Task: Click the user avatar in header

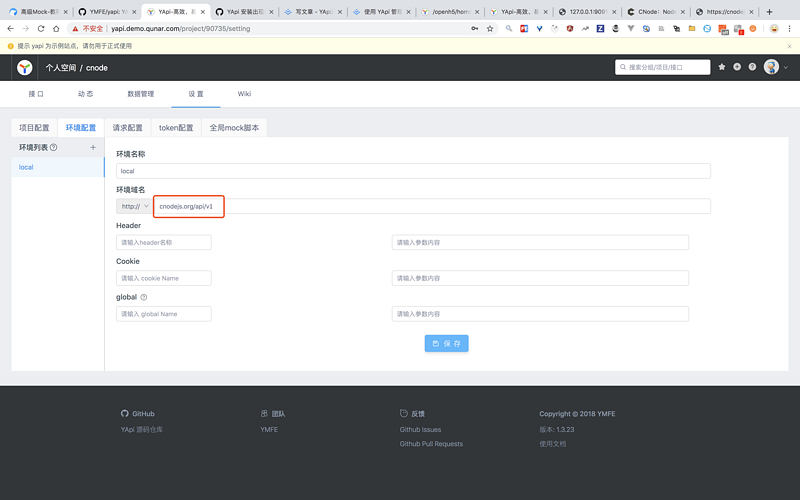Action: (x=771, y=67)
